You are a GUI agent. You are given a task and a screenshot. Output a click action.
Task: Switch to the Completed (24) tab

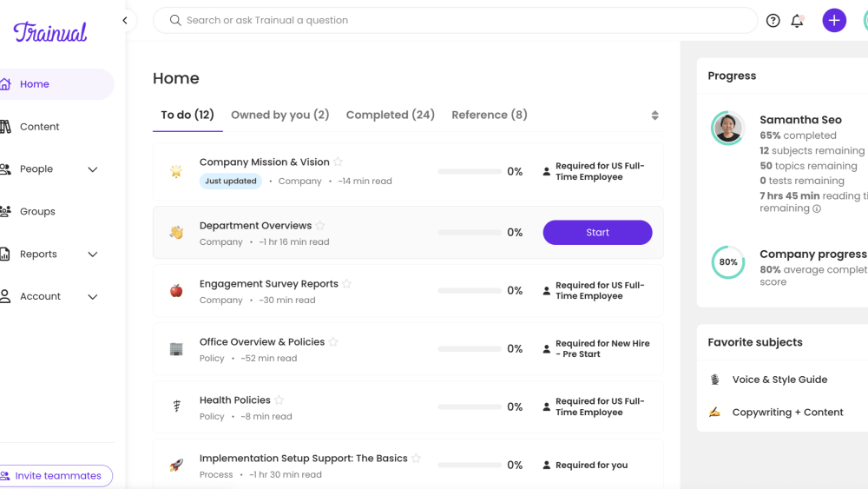click(390, 115)
